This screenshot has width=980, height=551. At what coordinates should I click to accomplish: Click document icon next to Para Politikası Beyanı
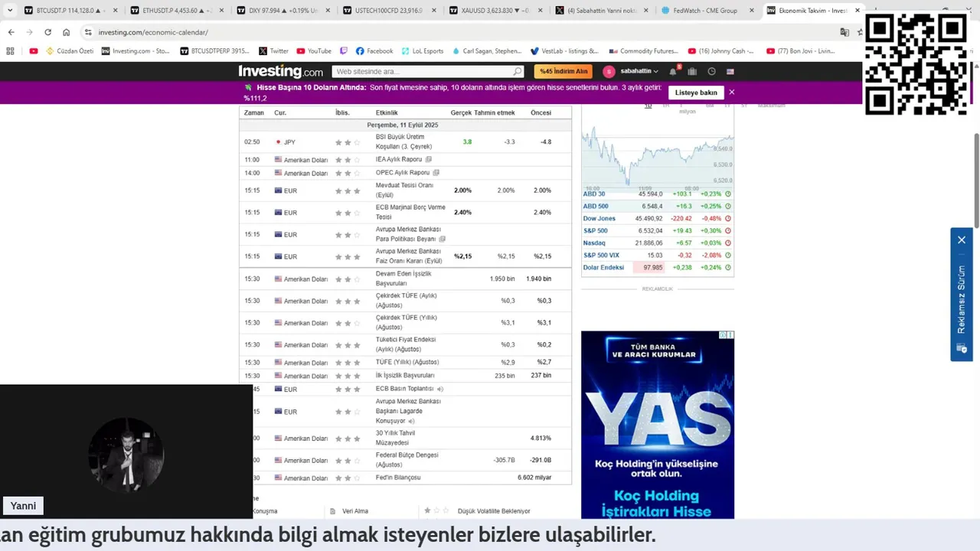click(x=442, y=239)
